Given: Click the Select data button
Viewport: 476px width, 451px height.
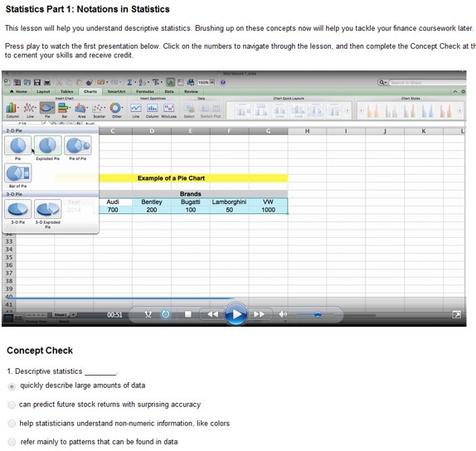Looking at the screenshot, I should click(189, 110).
